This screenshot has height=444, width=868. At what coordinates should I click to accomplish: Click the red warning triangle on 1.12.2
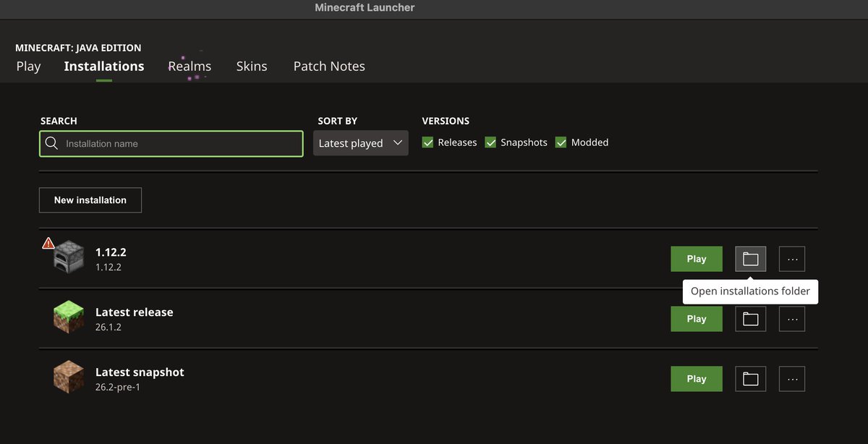[48, 243]
